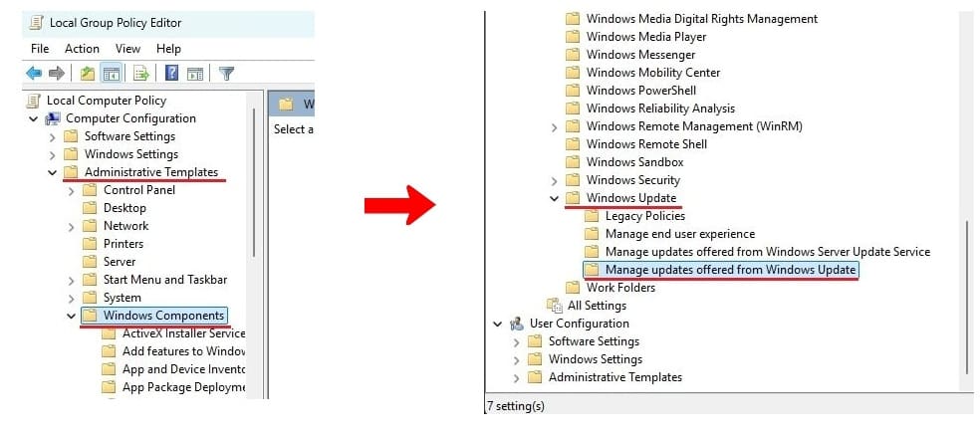
Task: Open the Action menu
Action: point(82,49)
